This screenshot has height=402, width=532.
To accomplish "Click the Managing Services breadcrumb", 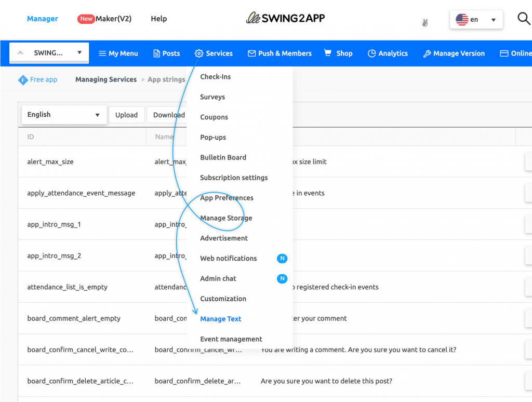I will coord(105,79).
